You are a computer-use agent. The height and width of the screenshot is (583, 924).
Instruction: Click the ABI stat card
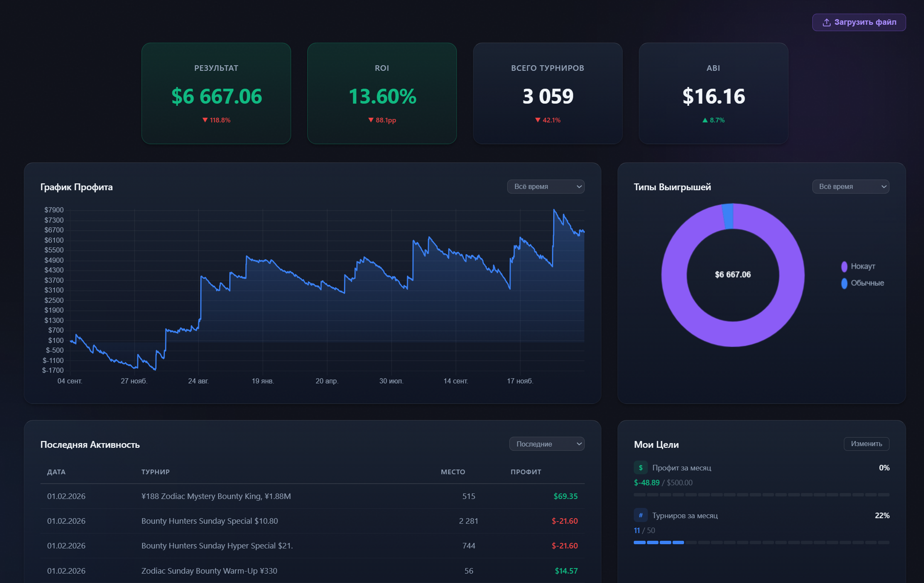click(713, 93)
